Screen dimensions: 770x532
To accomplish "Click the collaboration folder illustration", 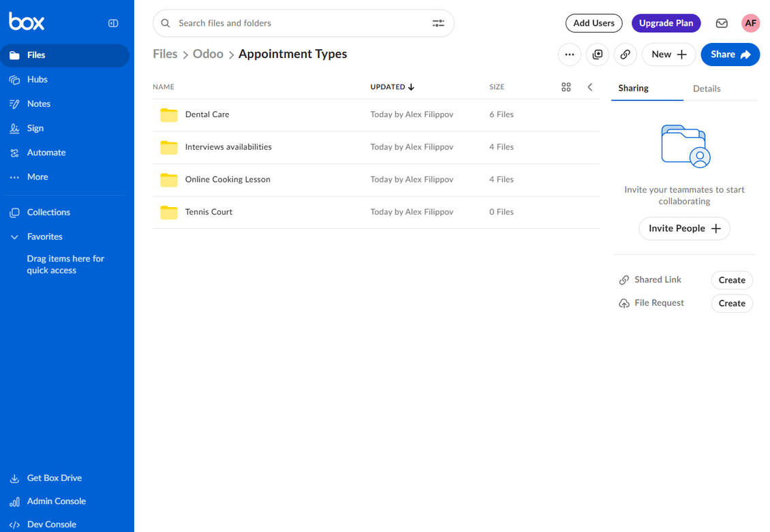I will pyautogui.click(x=685, y=146).
